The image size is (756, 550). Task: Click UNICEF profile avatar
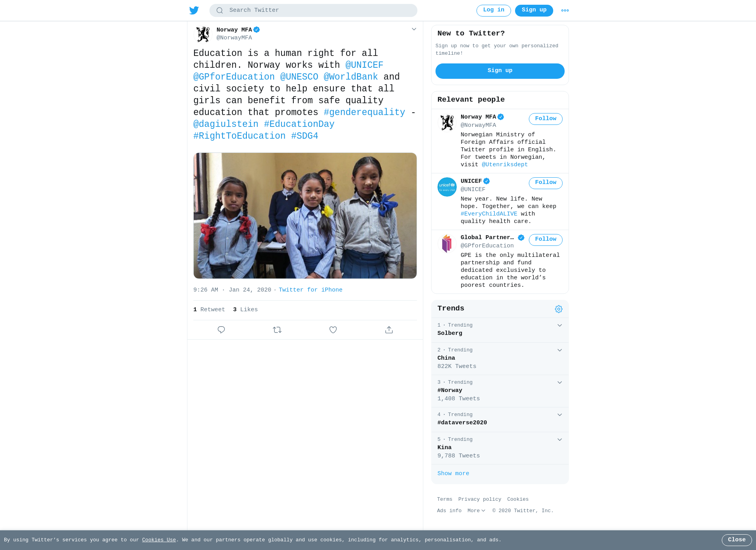pyautogui.click(x=447, y=187)
